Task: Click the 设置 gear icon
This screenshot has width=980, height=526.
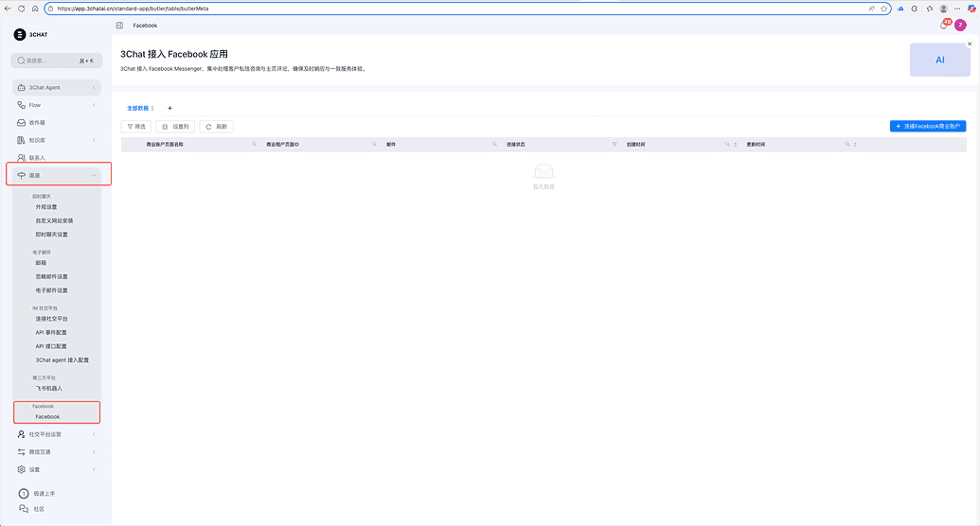Action: (21, 469)
